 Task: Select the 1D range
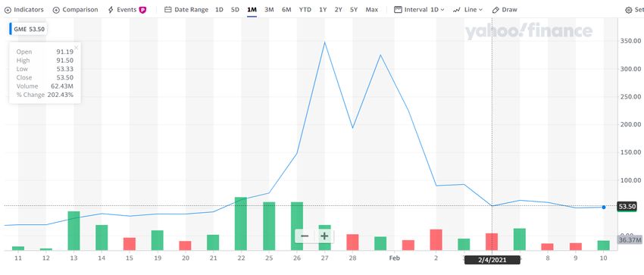pyautogui.click(x=219, y=9)
